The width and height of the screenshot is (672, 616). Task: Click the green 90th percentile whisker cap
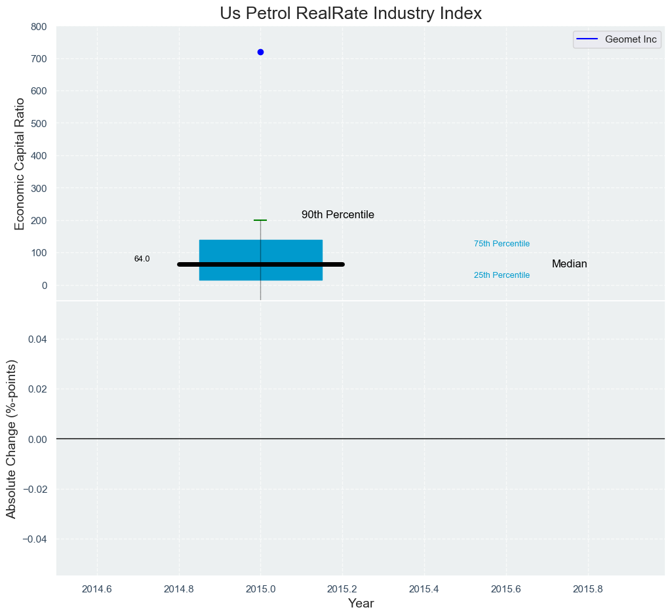tap(260, 220)
